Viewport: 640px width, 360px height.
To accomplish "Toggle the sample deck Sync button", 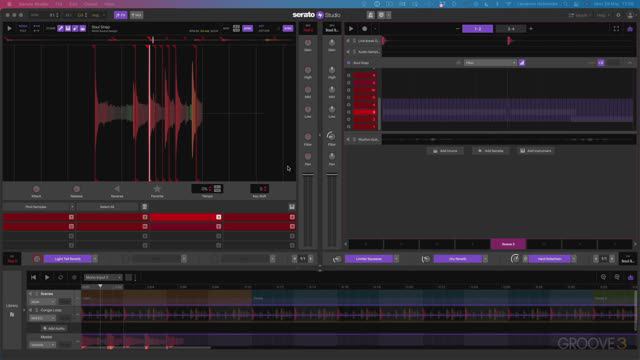I will point(247,28).
